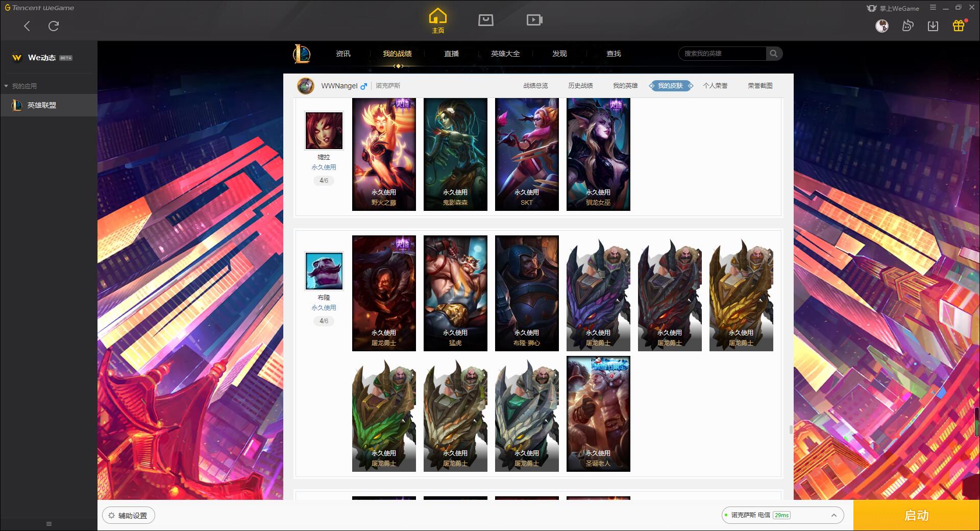Open the 圣诞老人 skin card
The width and height of the screenshot is (980, 531).
(598, 414)
